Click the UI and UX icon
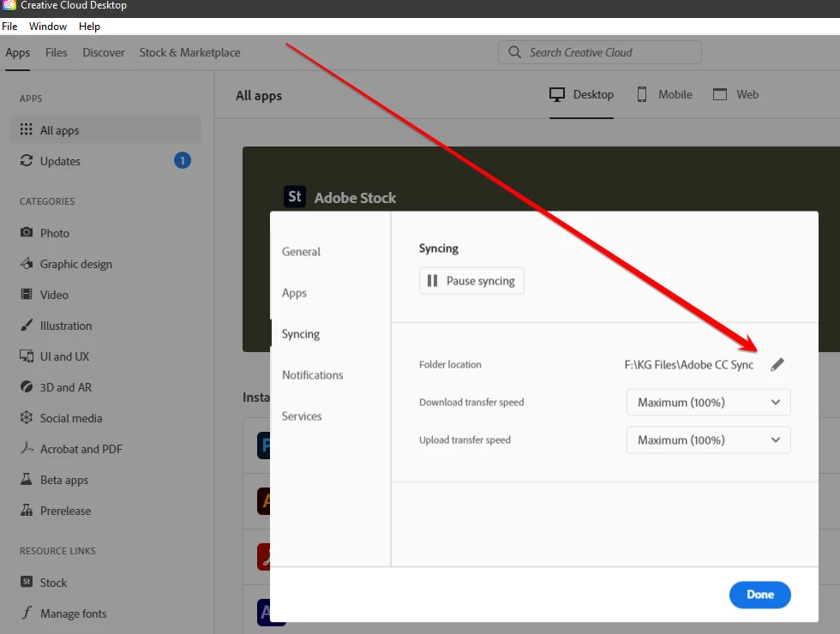This screenshot has width=840, height=634. [27, 356]
